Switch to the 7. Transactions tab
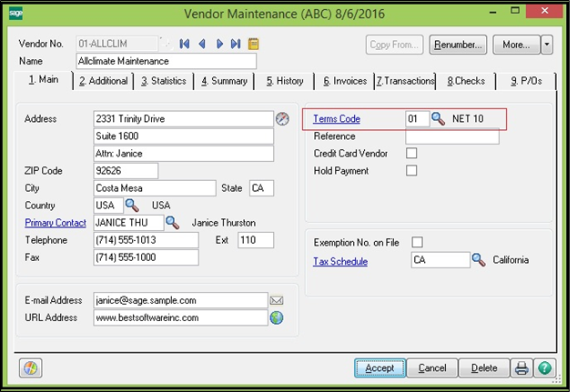The image size is (577, 392). 405,81
